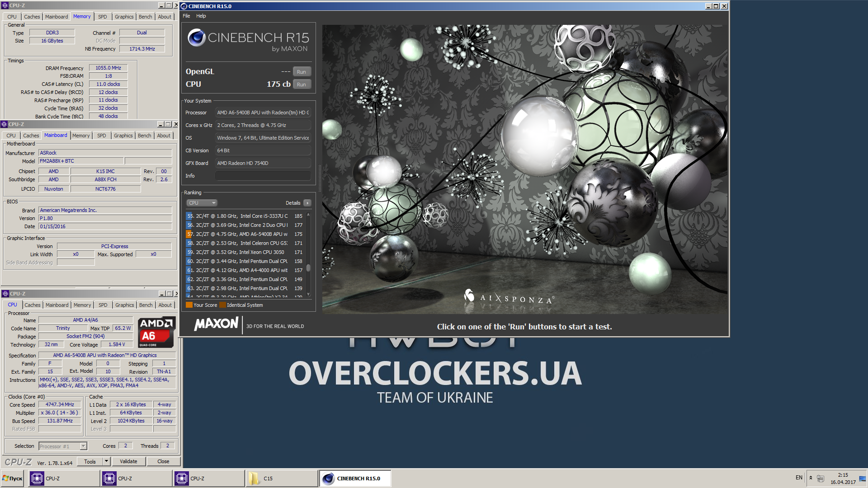Expand the ranking Details arrow button
This screenshot has height=488, width=868.
coord(307,203)
